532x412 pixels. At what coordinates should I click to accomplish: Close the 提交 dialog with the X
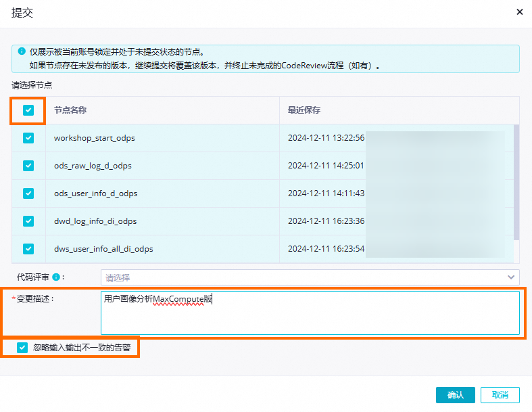(x=519, y=12)
